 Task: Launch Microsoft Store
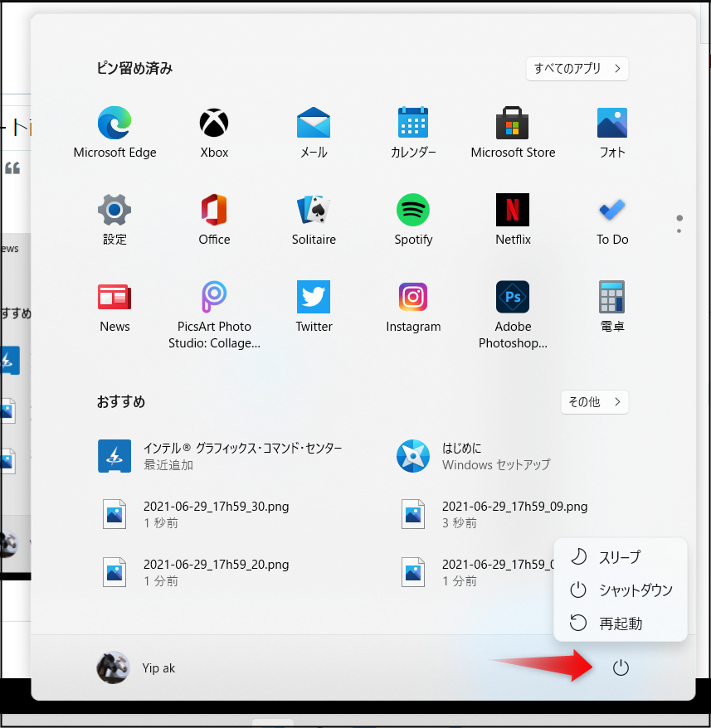point(513,133)
